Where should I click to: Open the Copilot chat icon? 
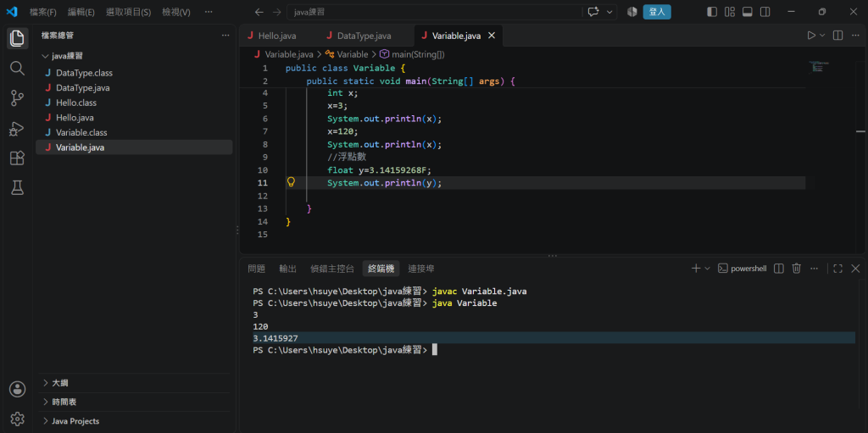(593, 12)
